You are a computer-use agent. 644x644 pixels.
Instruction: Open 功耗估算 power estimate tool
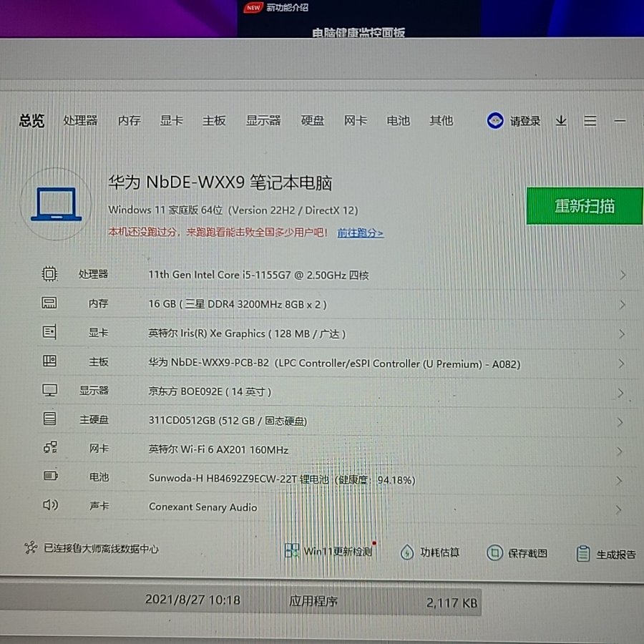[431, 552]
